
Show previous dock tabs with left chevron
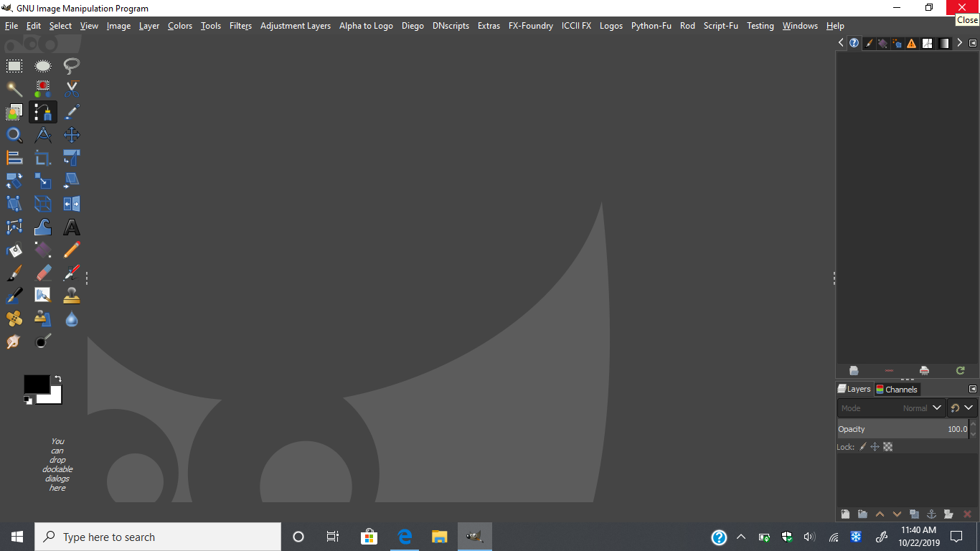(841, 43)
